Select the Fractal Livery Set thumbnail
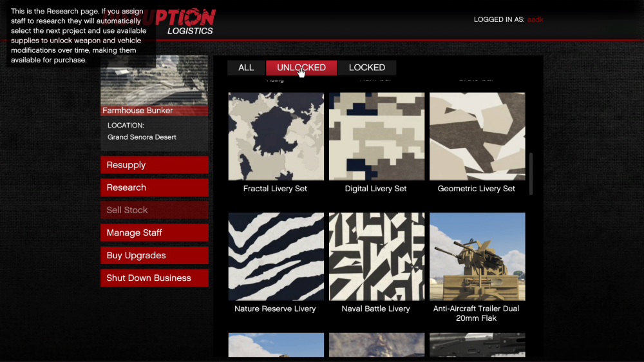The height and width of the screenshot is (362, 644). (x=276, y=137)
